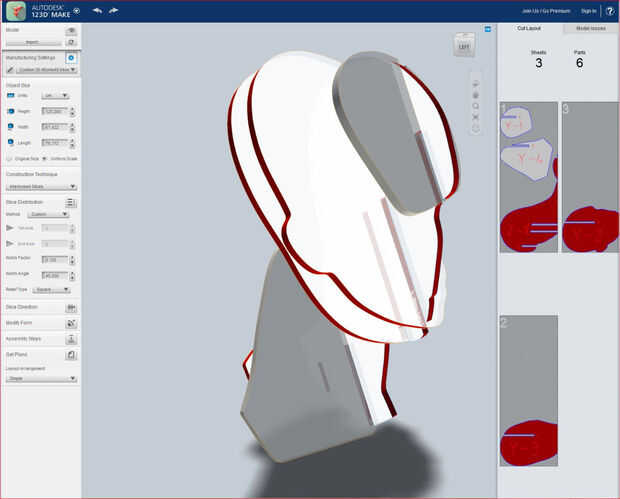
Task: Increase the Notch Factor stepper
Action: pyautogui.click(x=72, y=257)
